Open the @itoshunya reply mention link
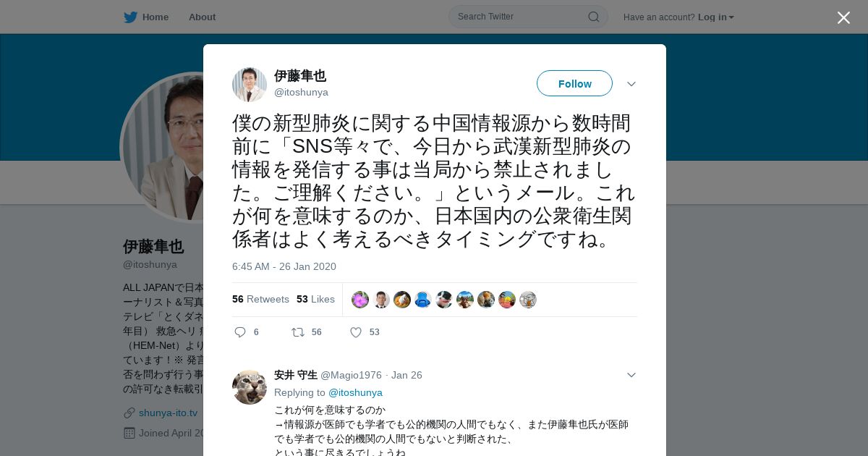The image size is (868, 456). click(x=355, y=392)
